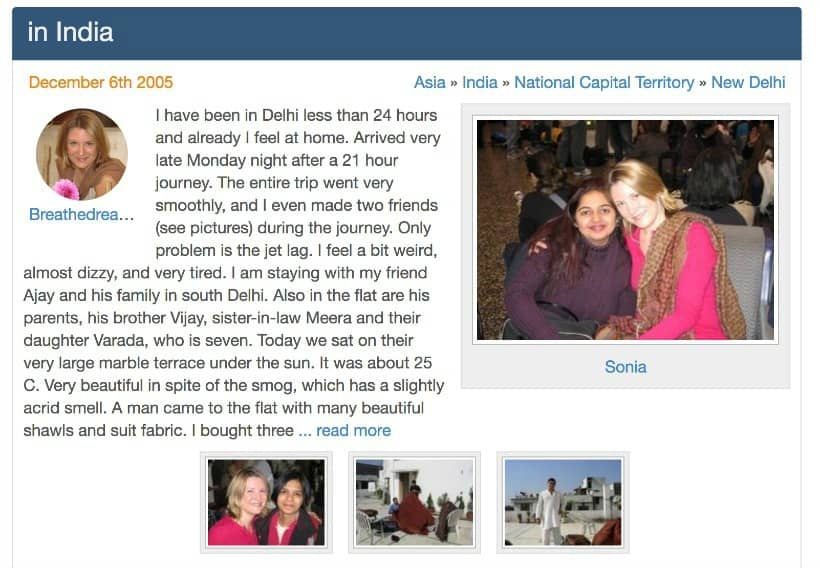Click the author's round profile avatar
820x568 pixels.
(82, 154)
